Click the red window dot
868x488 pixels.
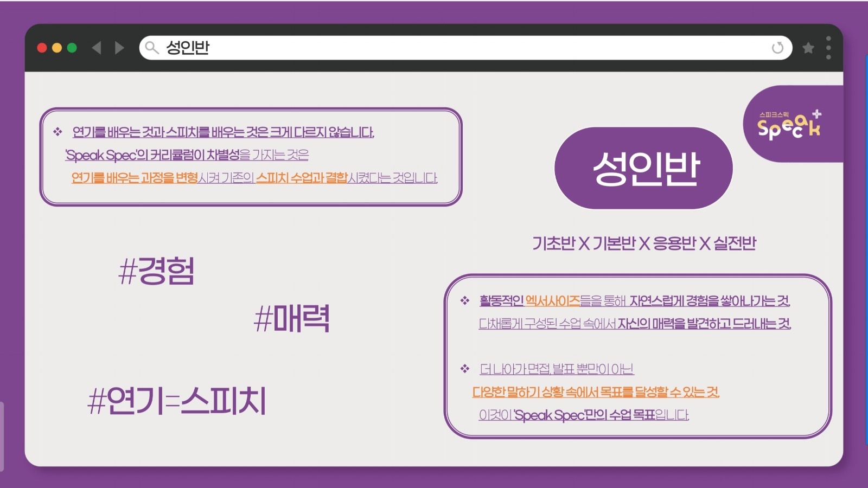[x=42, y=48]
